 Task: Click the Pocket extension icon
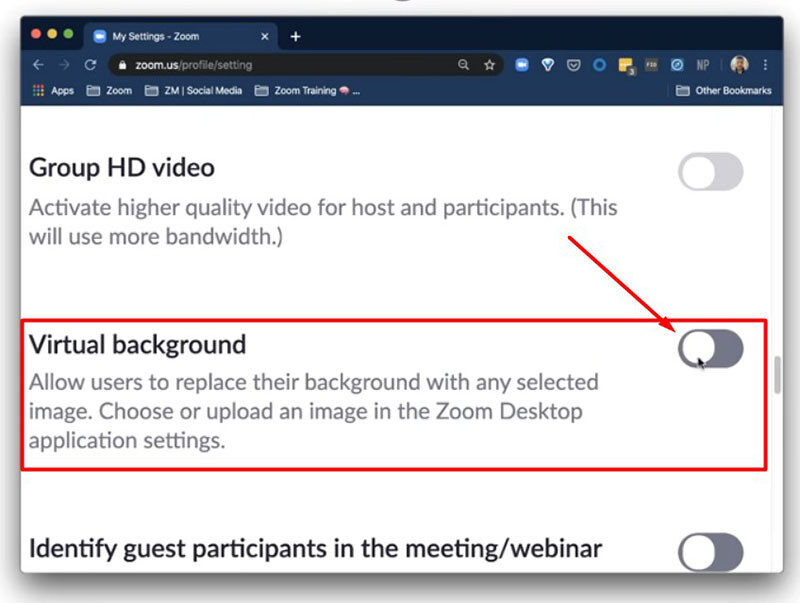point(573,65)
